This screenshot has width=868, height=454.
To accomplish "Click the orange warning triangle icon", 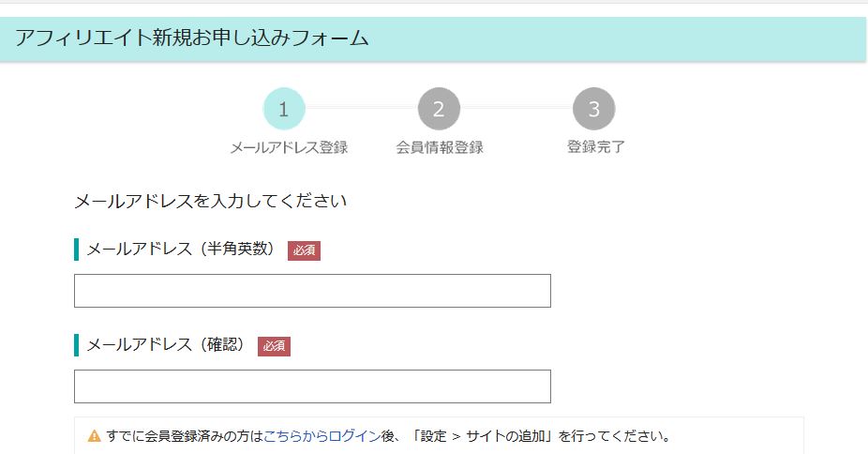I will 94,436.
